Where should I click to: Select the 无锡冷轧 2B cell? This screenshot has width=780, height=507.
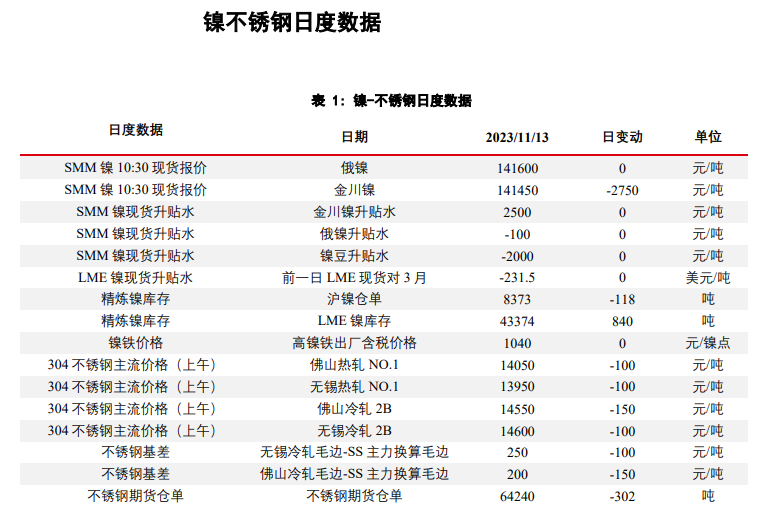coord(354,430)
